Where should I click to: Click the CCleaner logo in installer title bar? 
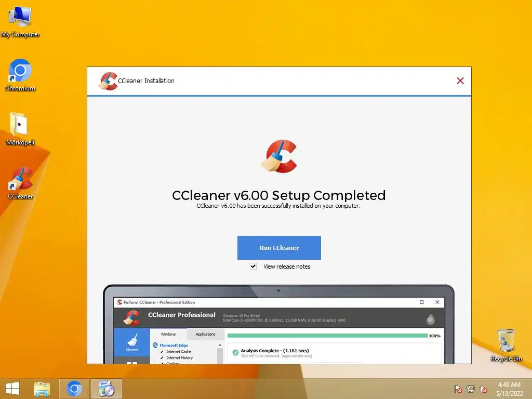tap(108, 81)
